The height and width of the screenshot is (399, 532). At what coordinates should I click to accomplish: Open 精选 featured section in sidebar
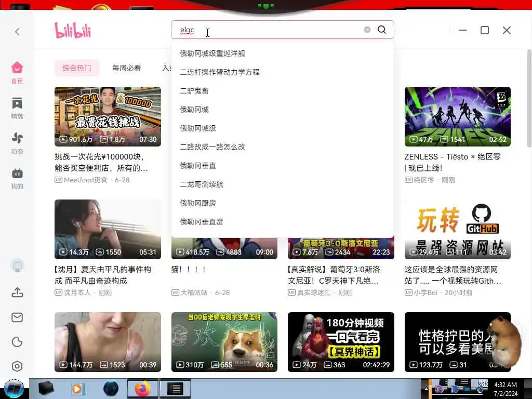coord(17,108)
